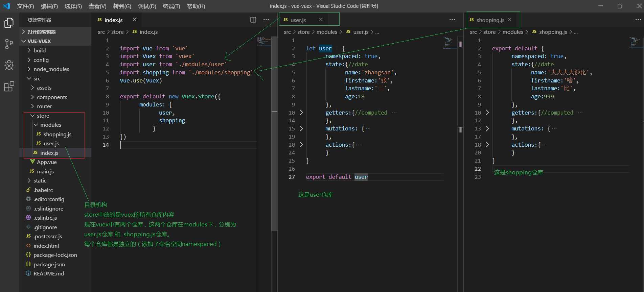Switch to the index.js editor tab
644x292 pixels.
pos(117,20)
